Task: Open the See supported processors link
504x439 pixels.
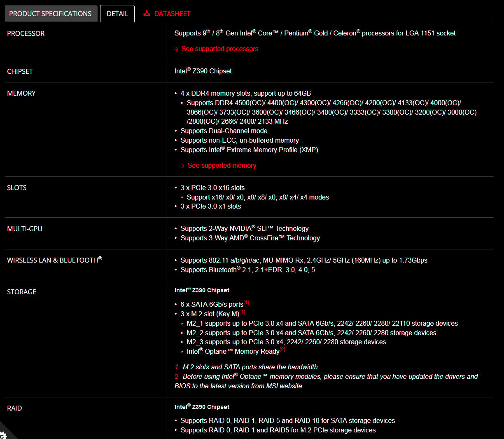Action: [220, 49]
